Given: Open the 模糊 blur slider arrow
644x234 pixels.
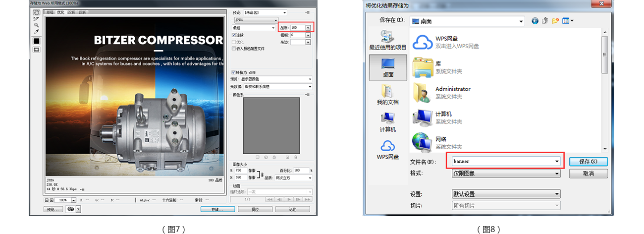Looking at the screenshot, I should (308, 35).
